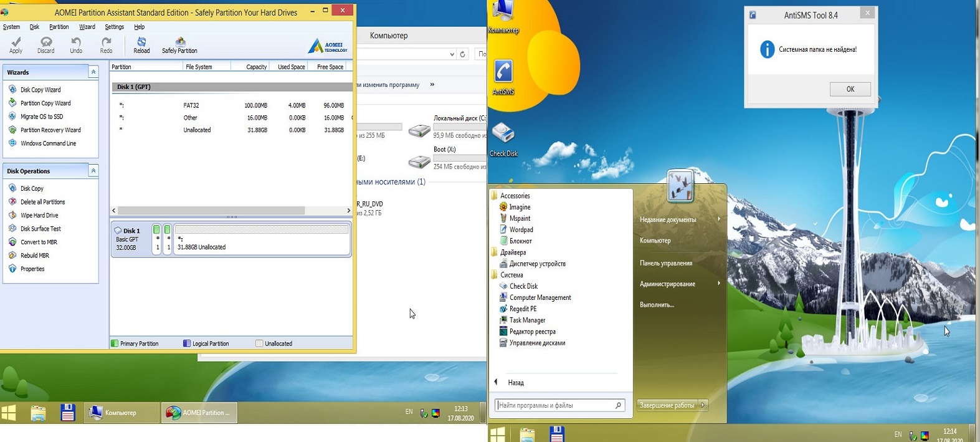Open the Settings menu

[x=114, y=27]
